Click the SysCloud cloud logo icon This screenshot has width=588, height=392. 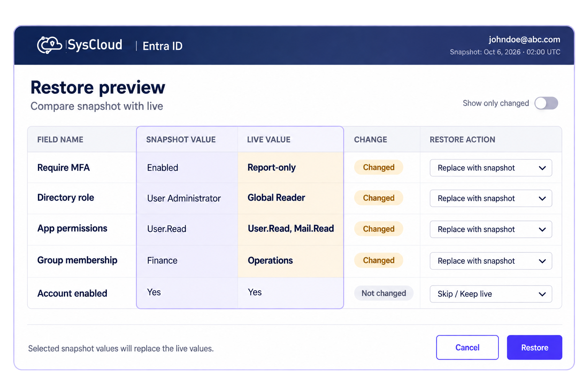pyautogui.click(x=50, y=45)
